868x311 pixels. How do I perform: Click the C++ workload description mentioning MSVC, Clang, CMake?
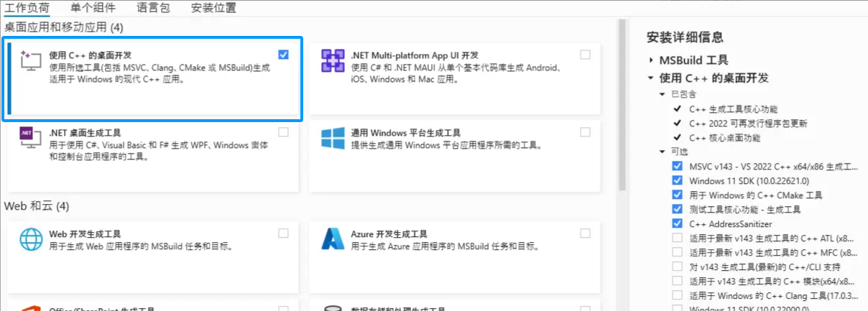point(160,73)
